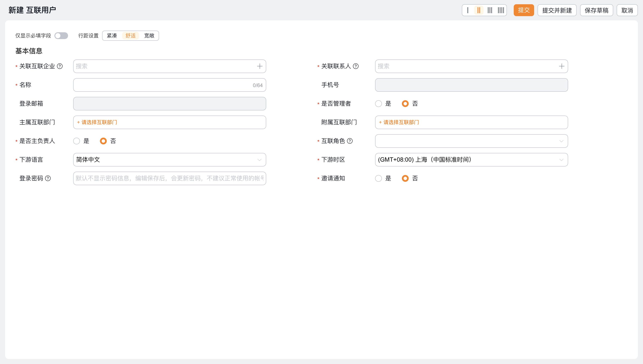
Task: Focus the 登录密码 input field
Action: pyautogui.click(x=169, y=178)
